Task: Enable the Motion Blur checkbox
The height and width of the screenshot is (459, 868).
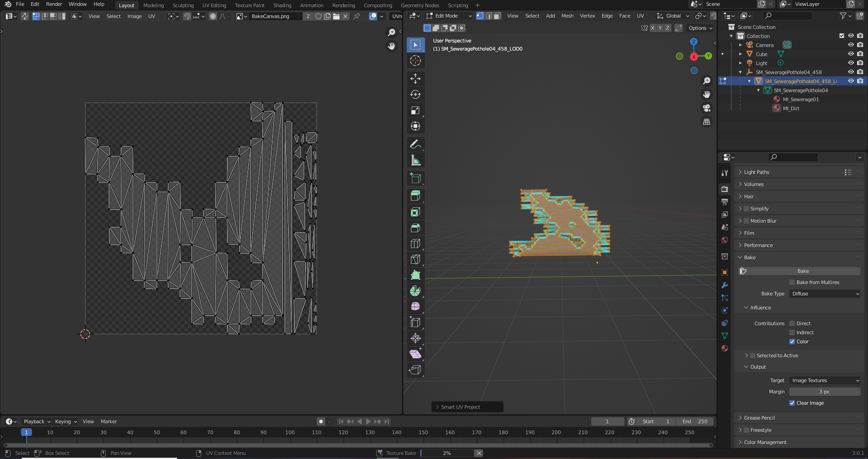Action: [746, 221]
